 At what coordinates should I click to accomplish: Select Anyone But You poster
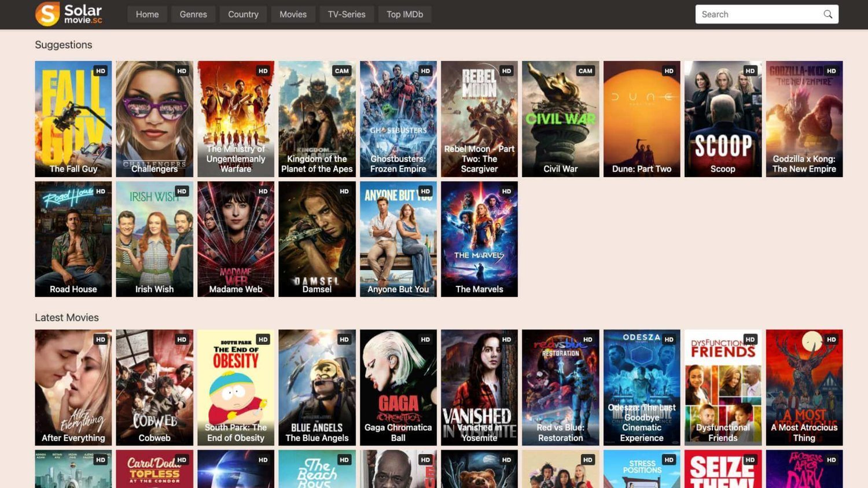click(398, 239)
